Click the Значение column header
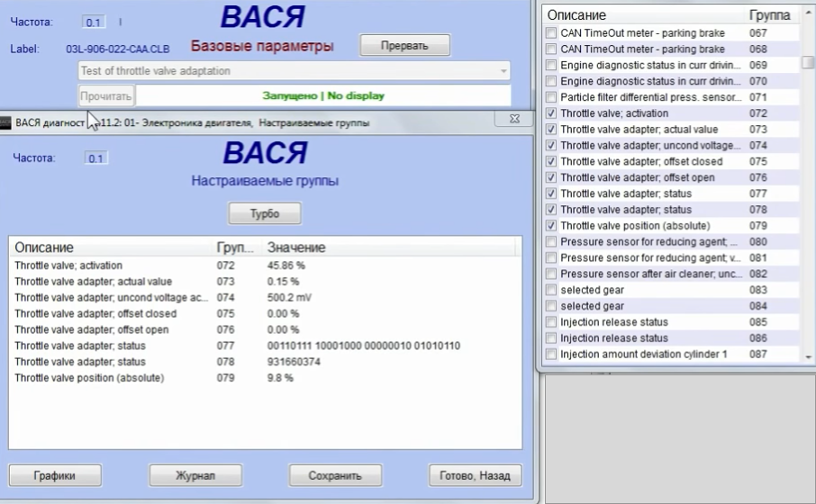Screen dimensions: 816x504 coord(296,247)
